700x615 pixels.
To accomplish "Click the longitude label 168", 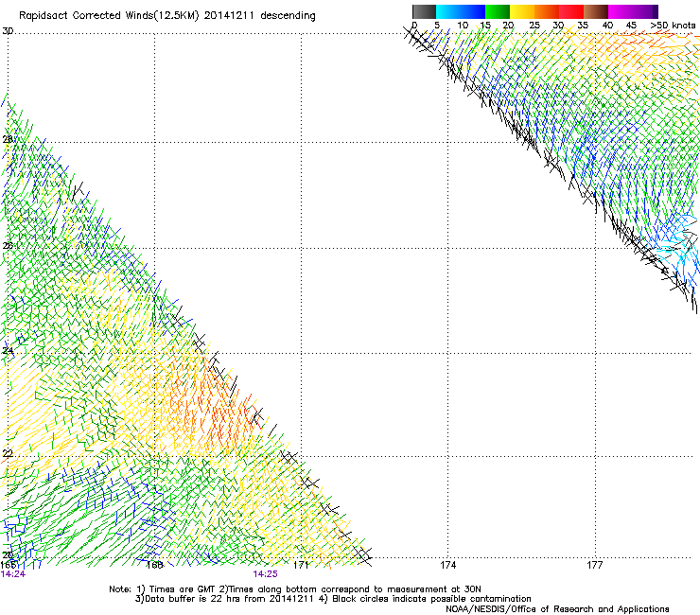I will [154, 565].
